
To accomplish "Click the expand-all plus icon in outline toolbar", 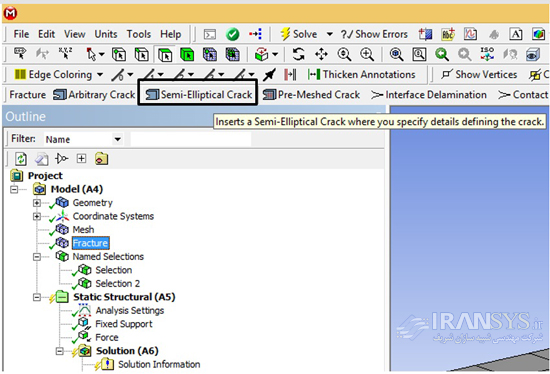I will [x=81, y=159].
